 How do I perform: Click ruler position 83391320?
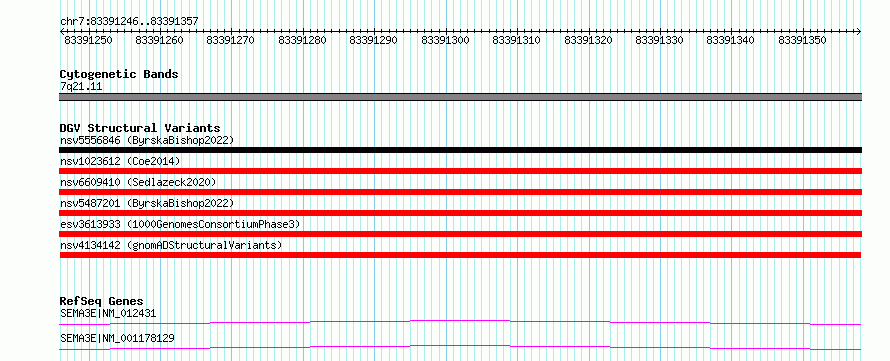pyautogui.click(x=588, y=41)
